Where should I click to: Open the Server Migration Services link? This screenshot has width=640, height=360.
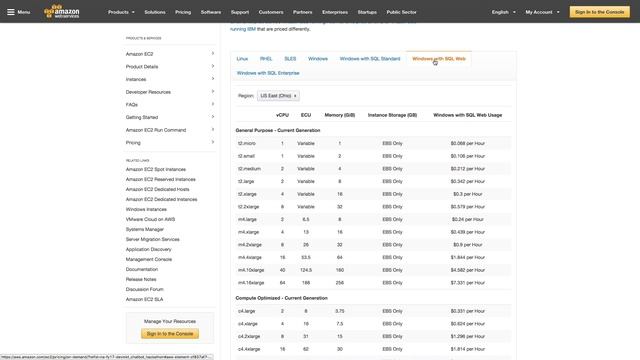(152, 239)
